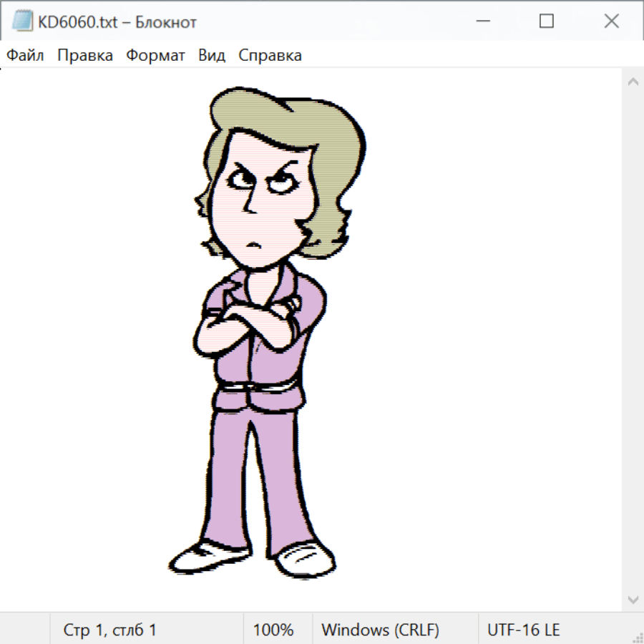The height and width of the screenshot is (644, 644).
Task: Click the 'Стр 1, стлб 1' status field
Action: click(x=109, y=630)
